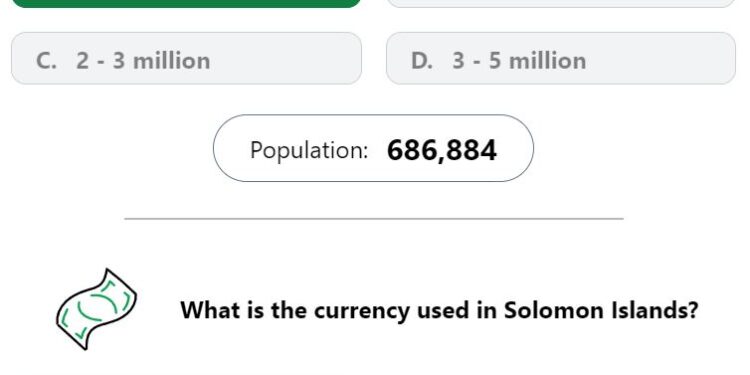Click the word "million" in option D

[547, 61]
